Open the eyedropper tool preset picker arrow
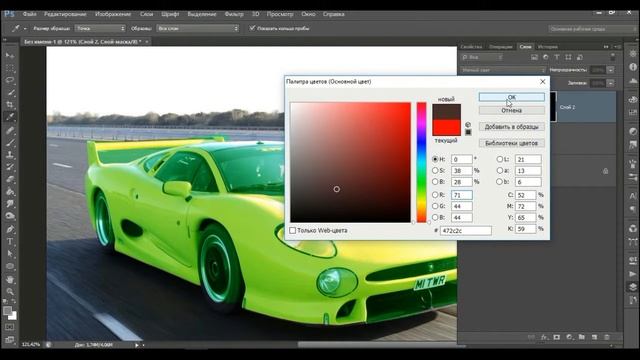The height and width of the screenshot is (360, 640). (25, 29)
